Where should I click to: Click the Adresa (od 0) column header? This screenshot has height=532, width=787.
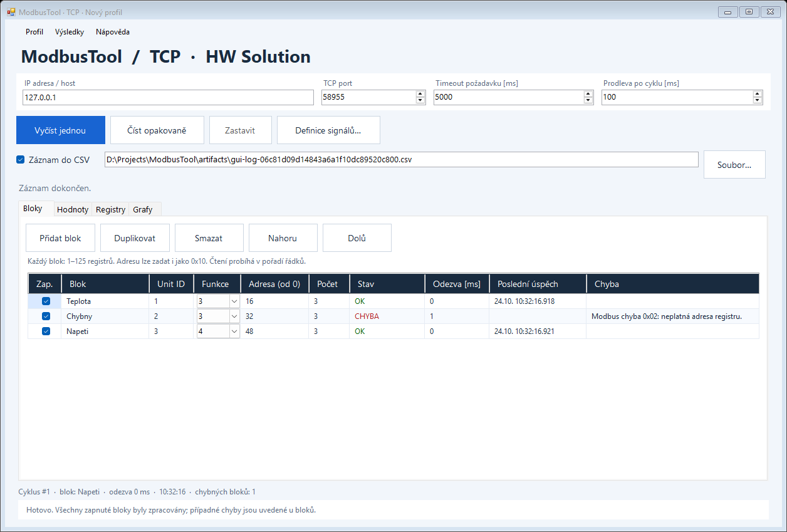[x=274, y=284]
